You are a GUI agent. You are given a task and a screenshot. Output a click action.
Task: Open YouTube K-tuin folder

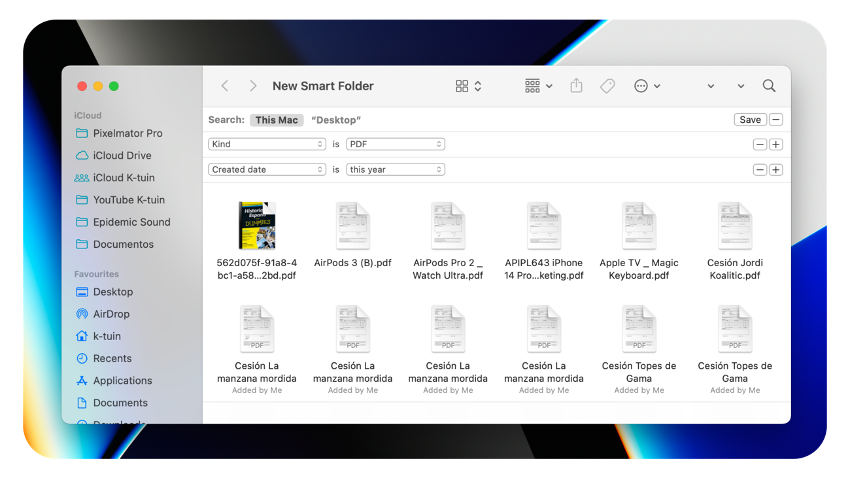[x=120, y=200]
